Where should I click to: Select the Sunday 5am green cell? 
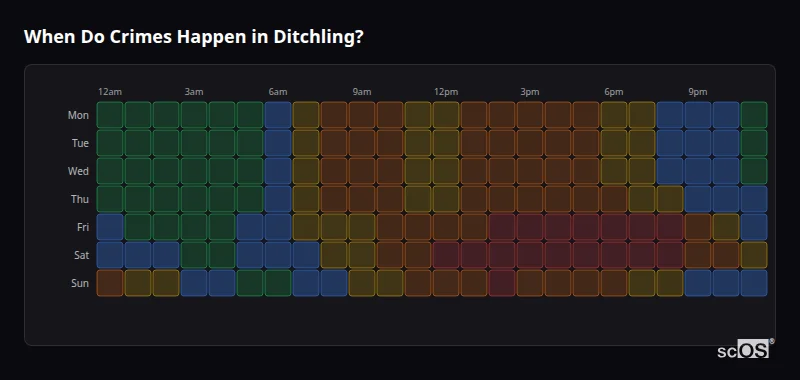click(x=250, y=283)
